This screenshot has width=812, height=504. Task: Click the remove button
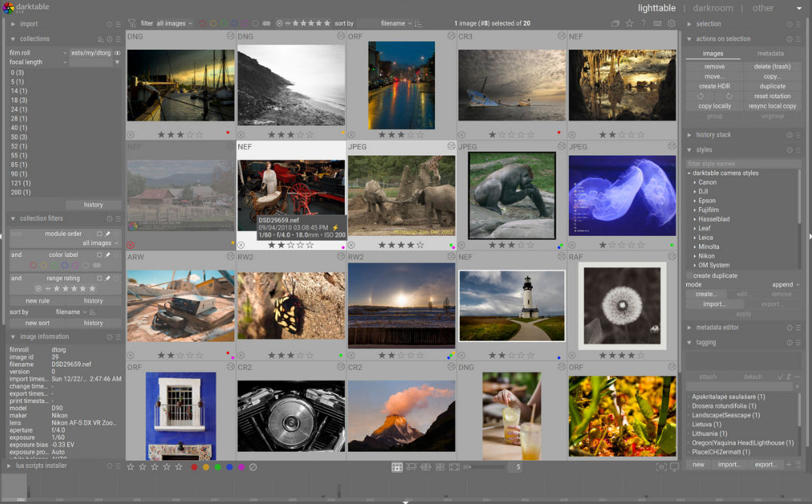(715, 67)
